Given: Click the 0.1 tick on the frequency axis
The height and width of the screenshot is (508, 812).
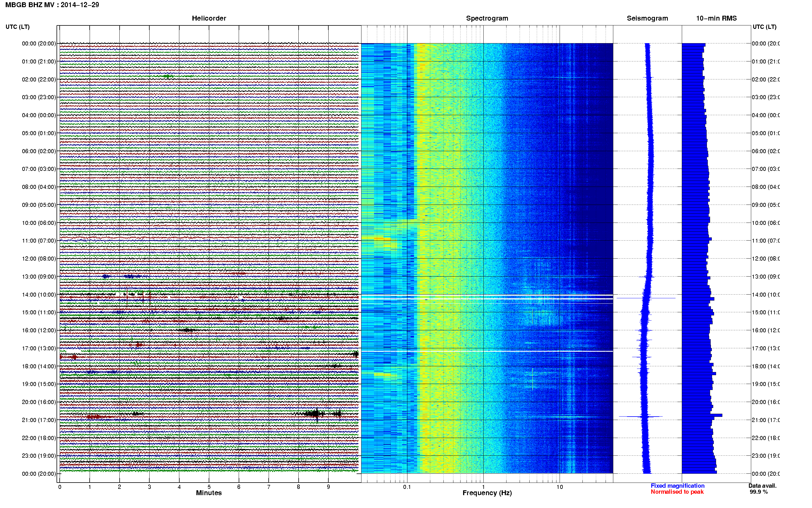Looking at the screenshot, I should tap(407, 487).
